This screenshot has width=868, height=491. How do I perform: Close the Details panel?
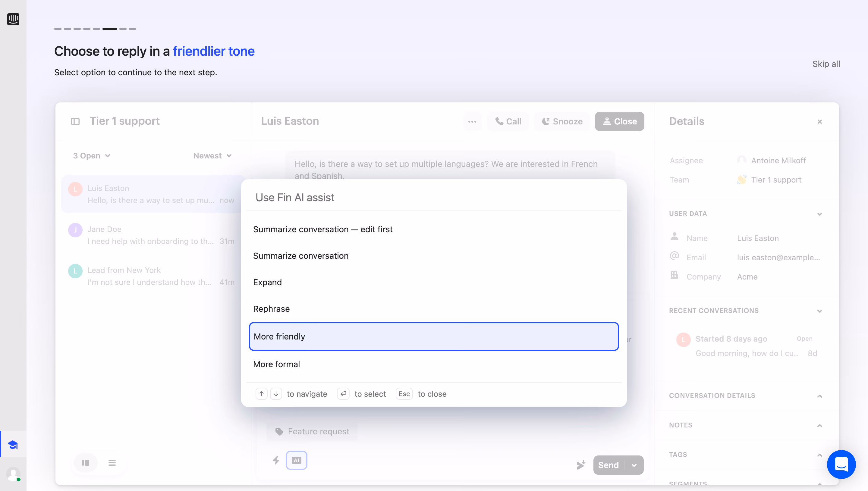(x=820, y=122)
